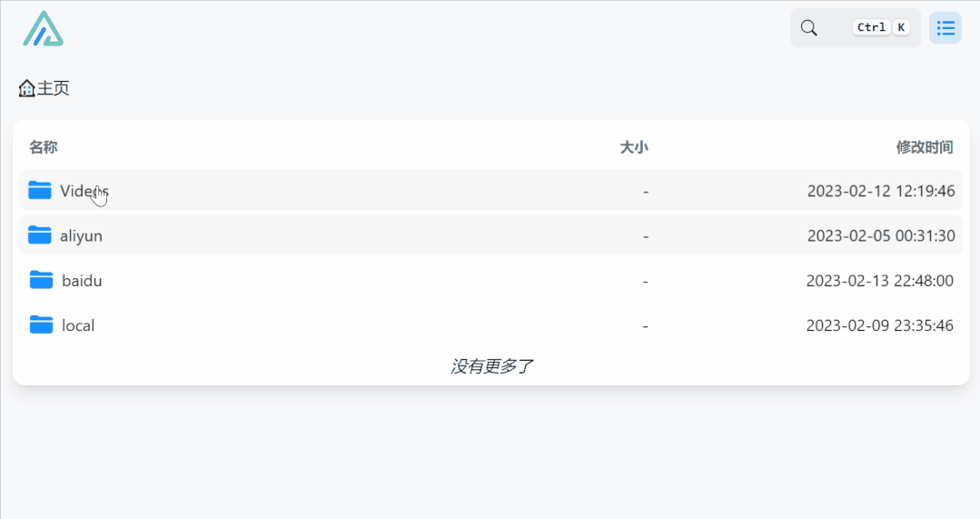The height and width of the screenshot is (519, 980).
Task: Click the magnifier search icon
Action: tap(808, 28)
